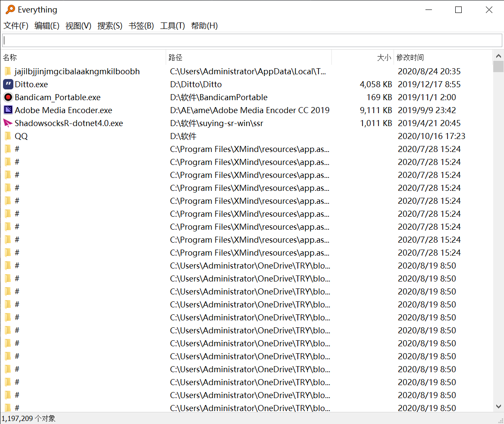Click the path D:\Ditto\Ditto
Screen dimensions: 504x424
(196, 84)
